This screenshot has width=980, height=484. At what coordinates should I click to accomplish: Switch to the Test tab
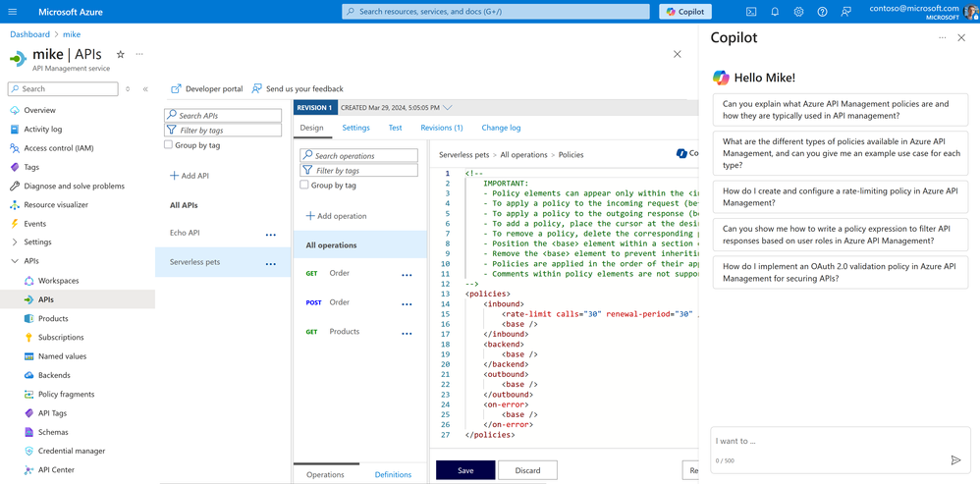tap(395, 128)
